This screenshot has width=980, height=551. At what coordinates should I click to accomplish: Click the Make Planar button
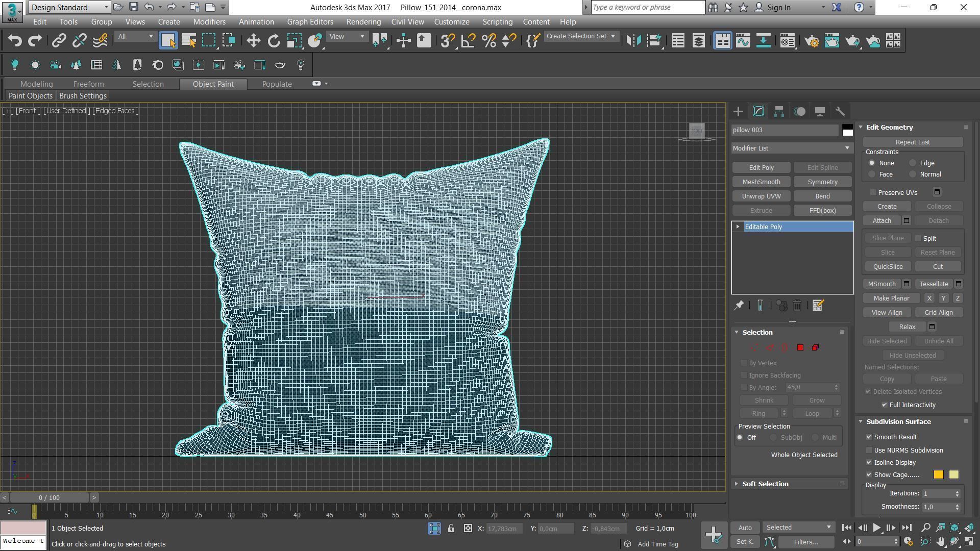point(891,298)
